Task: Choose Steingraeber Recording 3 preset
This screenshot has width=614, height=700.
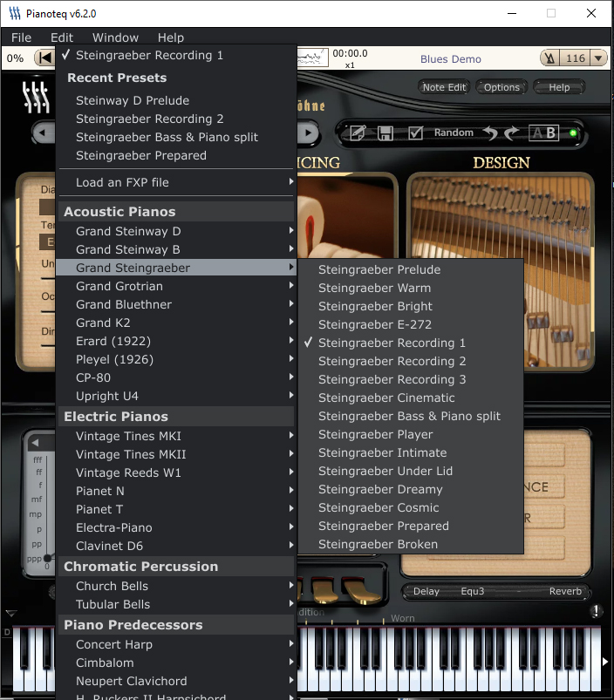Action: point(411,379)
